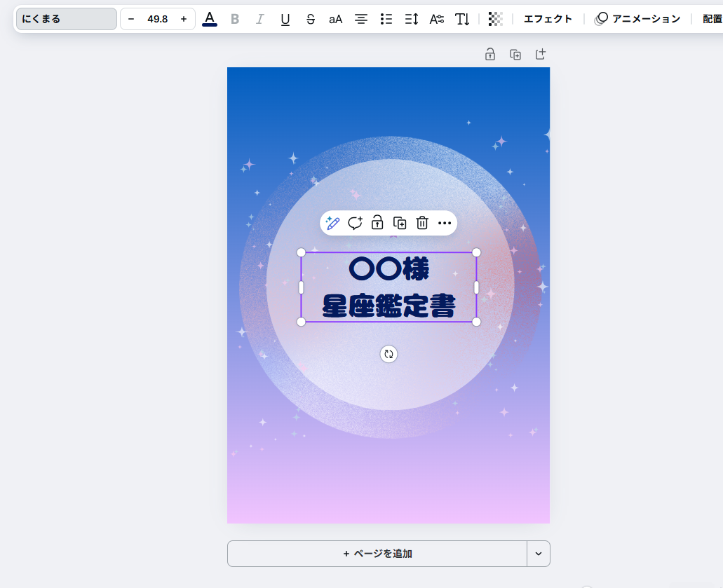723x588 pixels.
Task: Open line spacing settings
Action: pyautogui.click(x=412, y=19)
